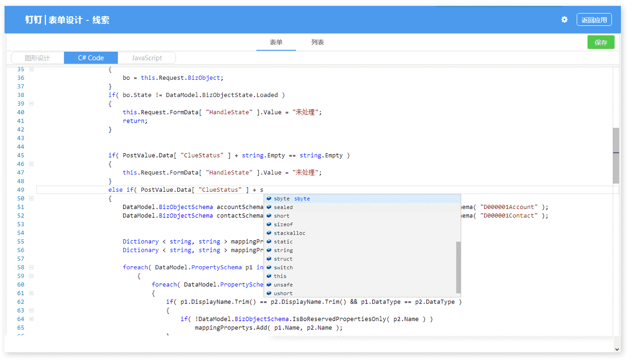Collapse the code block at line 61
Image resolution: width=634 pixels, height=364 pixels.
pos(31,293)
